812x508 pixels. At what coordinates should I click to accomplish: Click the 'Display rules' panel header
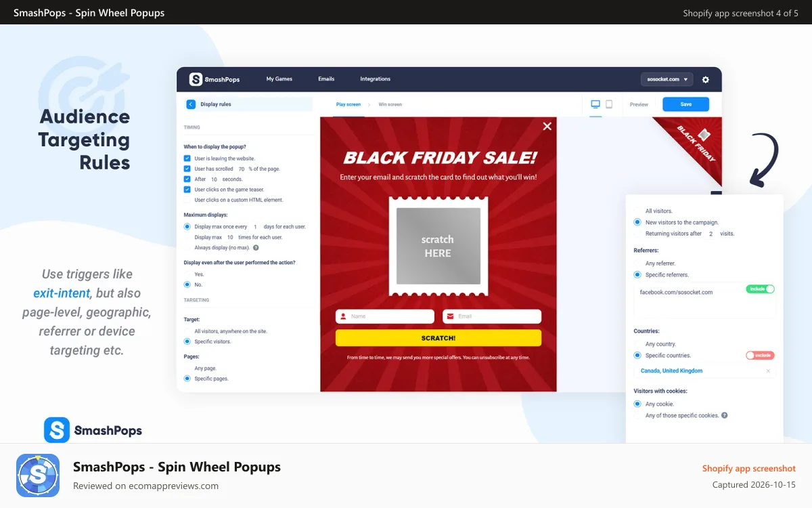coord(248,104)
